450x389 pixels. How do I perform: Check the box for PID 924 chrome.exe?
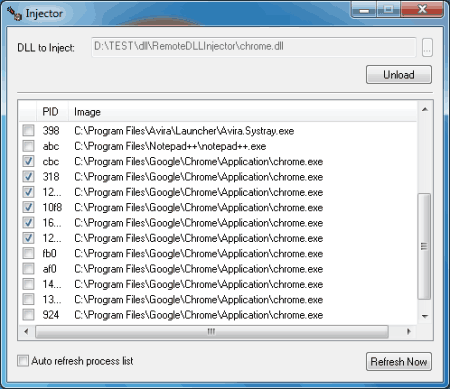pyautogui.click(x=28, y=315)
